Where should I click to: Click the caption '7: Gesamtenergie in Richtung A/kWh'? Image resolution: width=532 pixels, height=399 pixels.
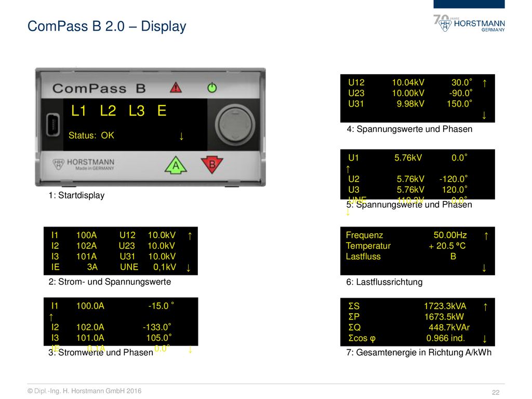(419, 353)
